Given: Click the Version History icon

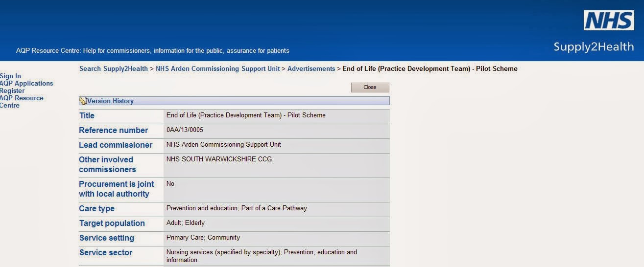Looking at the screenshot, I should click(83, 101).
